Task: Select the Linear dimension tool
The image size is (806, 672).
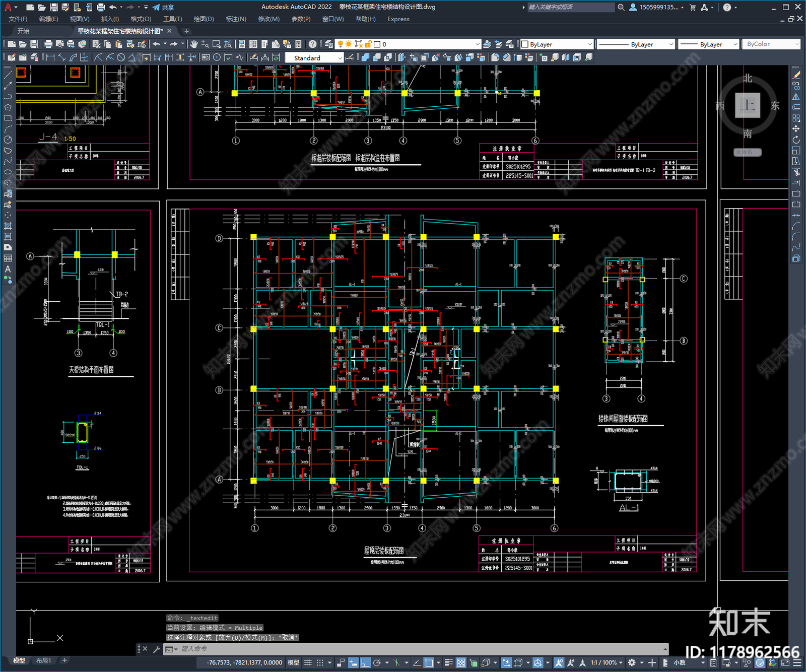Action: click(50, 57)
